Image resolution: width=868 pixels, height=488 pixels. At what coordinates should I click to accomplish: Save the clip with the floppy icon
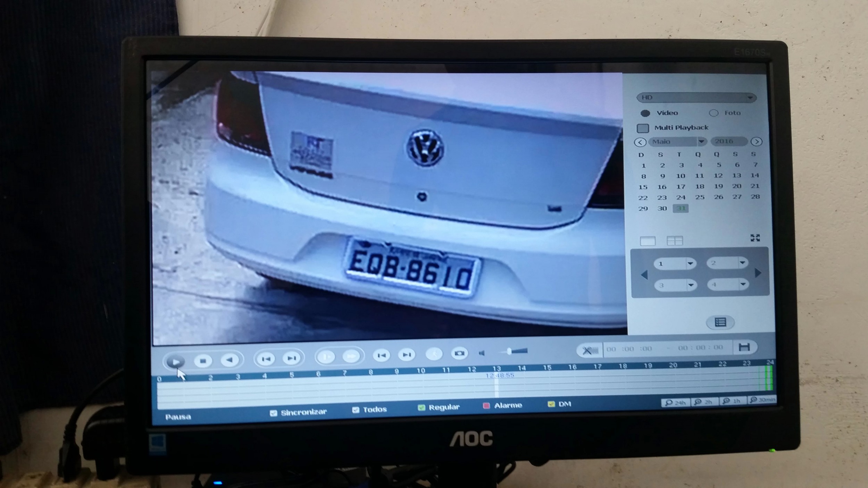744,347
